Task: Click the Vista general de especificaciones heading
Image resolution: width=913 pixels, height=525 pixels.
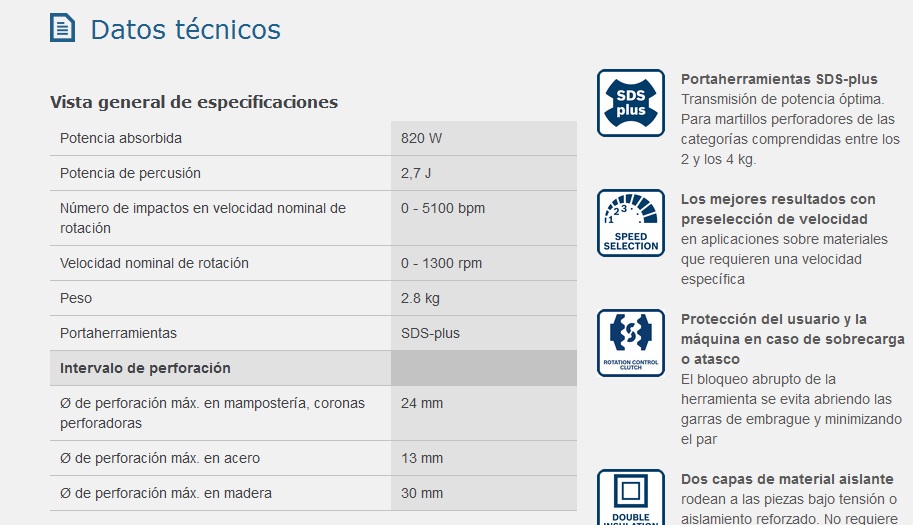Action: pos(194,102)
